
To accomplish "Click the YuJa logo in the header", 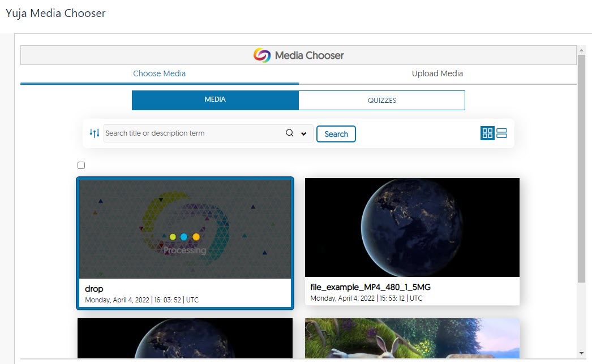I will click(x=262, y=55).
